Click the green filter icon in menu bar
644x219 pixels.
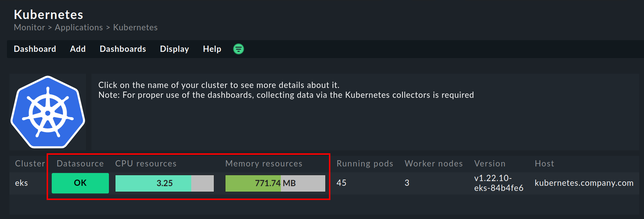[238, 49]
